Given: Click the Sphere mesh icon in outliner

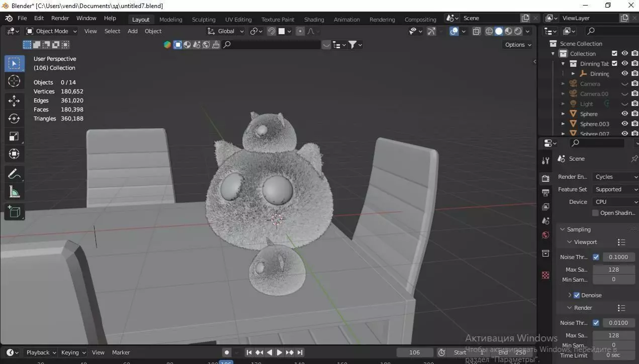Looking at the screenshot, I should coord(573,114).
